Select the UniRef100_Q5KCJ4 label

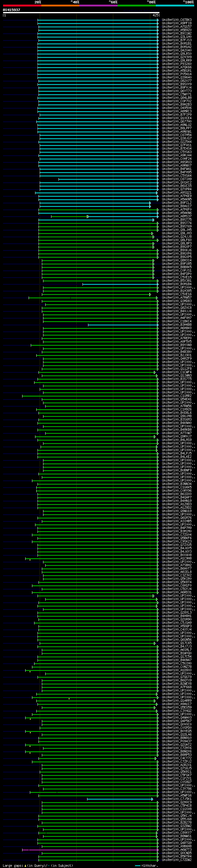click(176, 816)
